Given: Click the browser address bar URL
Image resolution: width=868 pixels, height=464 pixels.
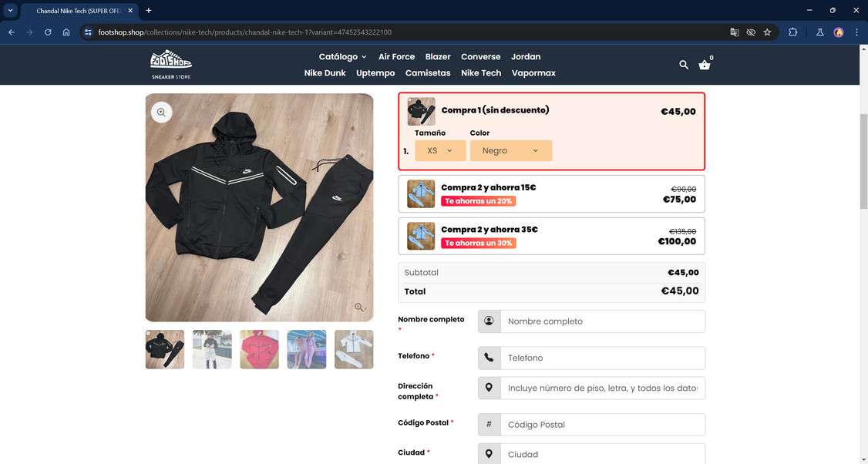Looking at the screenshot, I should (244, 32).
